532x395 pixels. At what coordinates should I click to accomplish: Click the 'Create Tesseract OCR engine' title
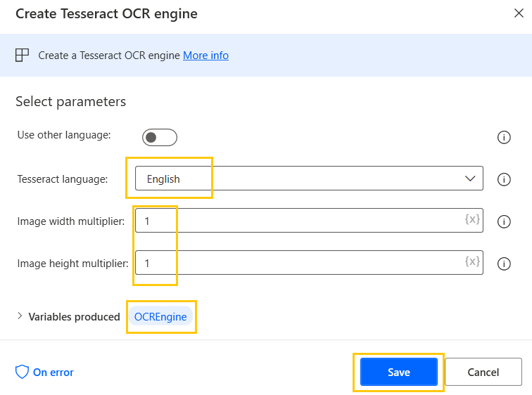(x=106, y=14)
